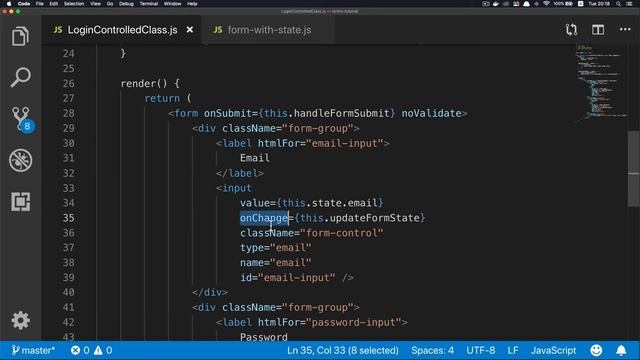The width and height of the screenshot is (640, 360).
Task: Open the File menu
Action: (40, 4)
